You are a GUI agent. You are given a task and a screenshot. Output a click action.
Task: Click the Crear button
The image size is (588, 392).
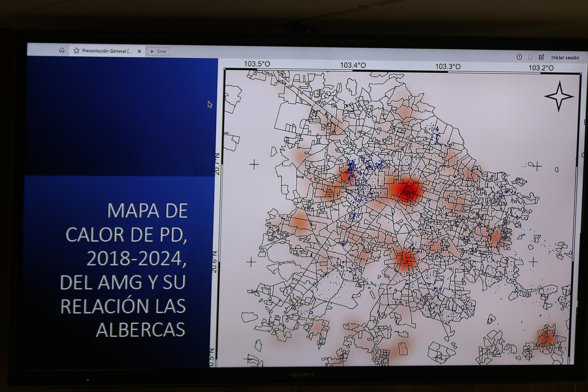(x=158, y=51)
